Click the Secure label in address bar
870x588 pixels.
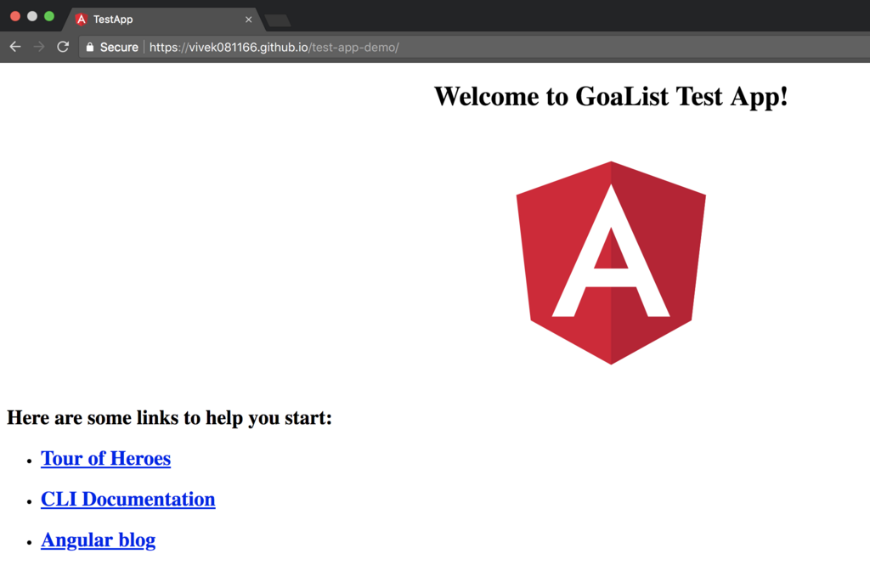119,47
